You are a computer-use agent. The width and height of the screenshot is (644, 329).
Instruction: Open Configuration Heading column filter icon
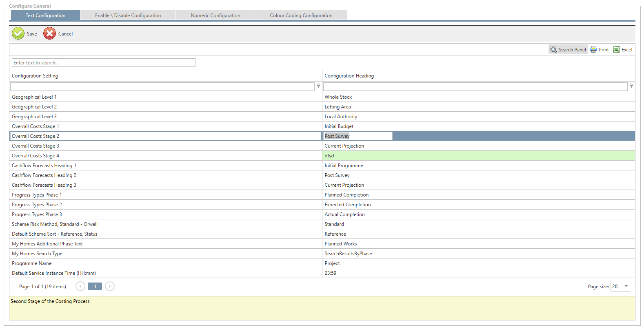tap(631, 86)
